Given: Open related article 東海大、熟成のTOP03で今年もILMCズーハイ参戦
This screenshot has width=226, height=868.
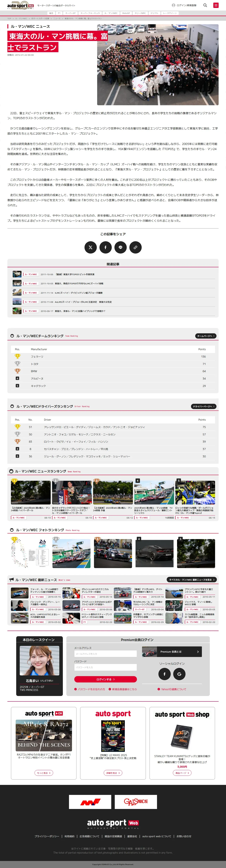Looking at the screenshot, I should point(79,283).
